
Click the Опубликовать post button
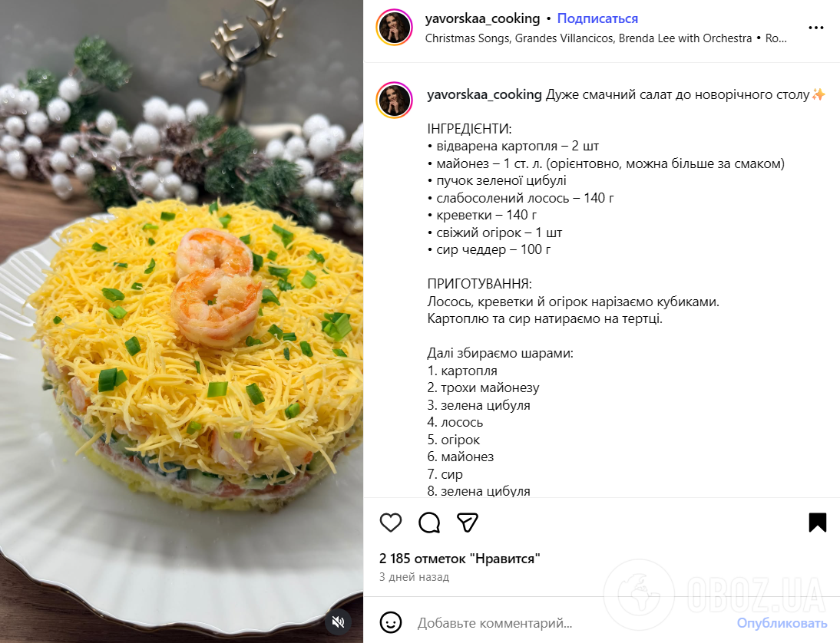(x=782, y=623)
